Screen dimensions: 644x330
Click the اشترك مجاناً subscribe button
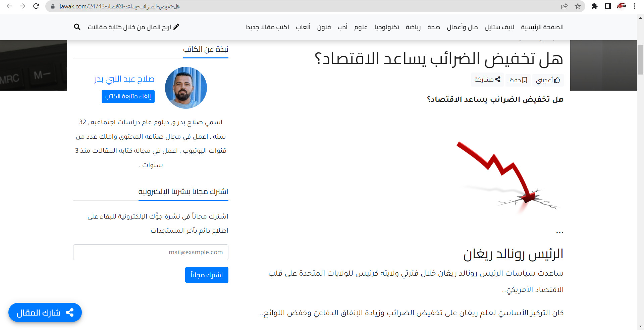pyautogui.click(x=206, y=275)
